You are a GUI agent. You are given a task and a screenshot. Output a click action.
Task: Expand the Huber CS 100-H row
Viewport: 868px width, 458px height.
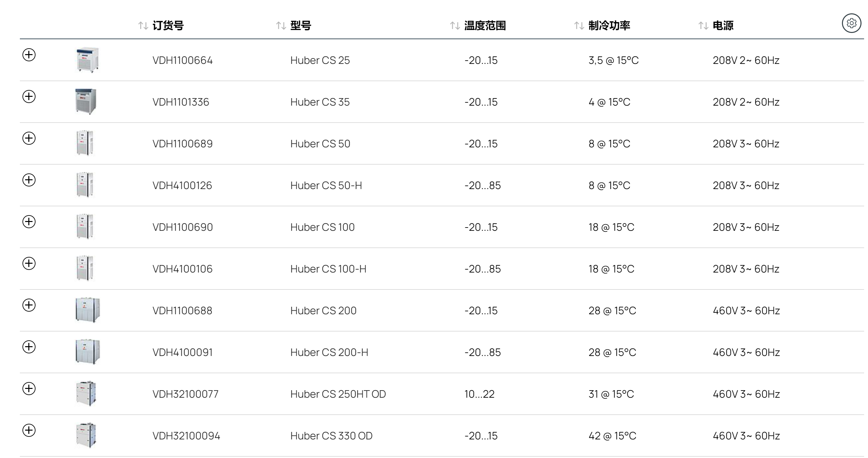pos(29,263)
